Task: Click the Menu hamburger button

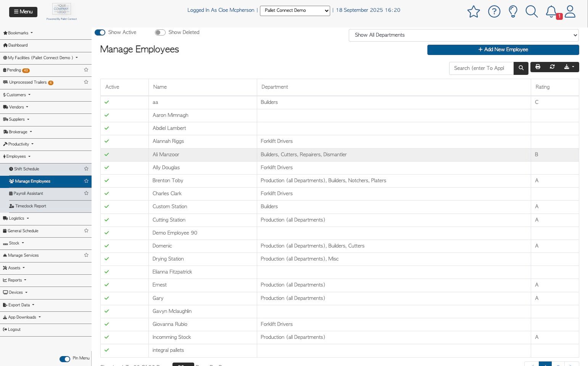Action: [23, 12]
